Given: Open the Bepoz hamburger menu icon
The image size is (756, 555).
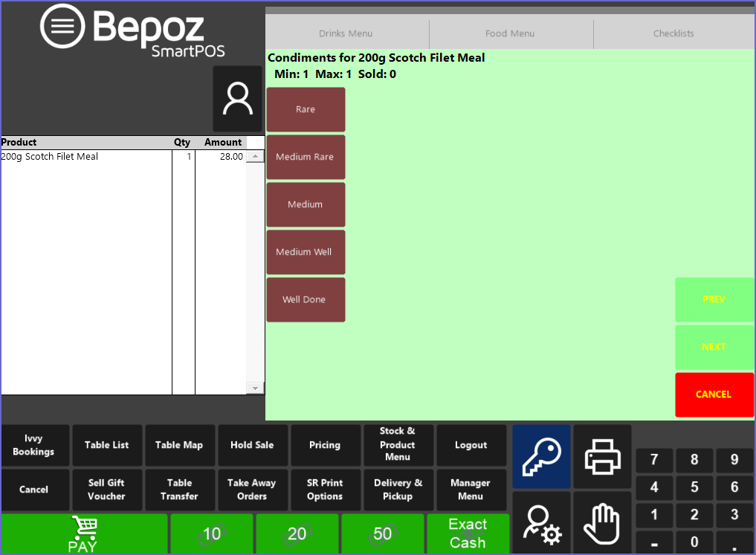Looking at the screenshot, I should click(63, 27).
